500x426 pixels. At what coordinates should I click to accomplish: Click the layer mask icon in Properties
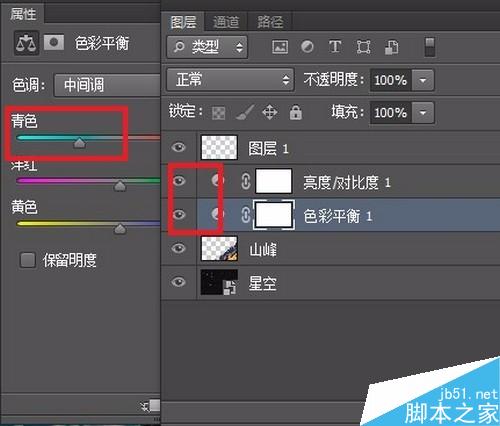(54, 42)
